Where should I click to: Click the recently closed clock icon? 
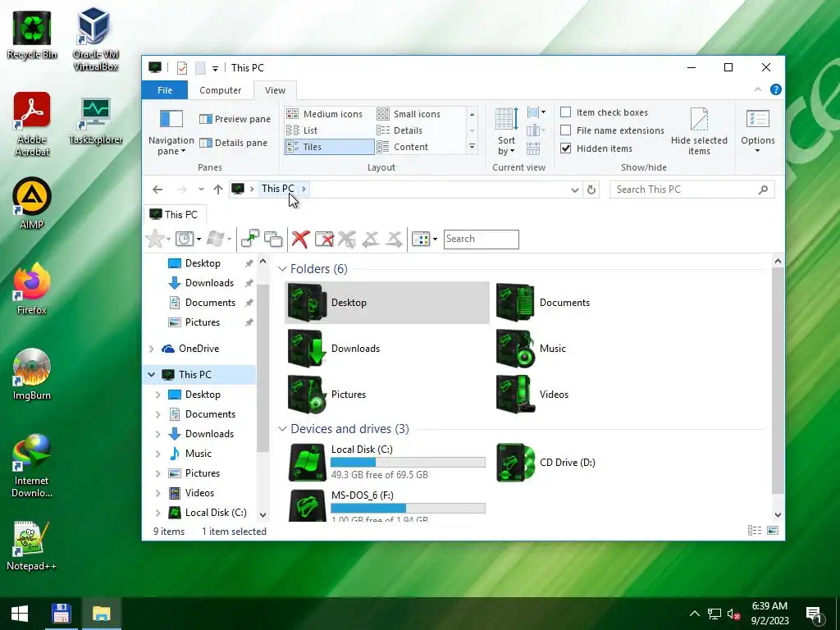(185, 239)
